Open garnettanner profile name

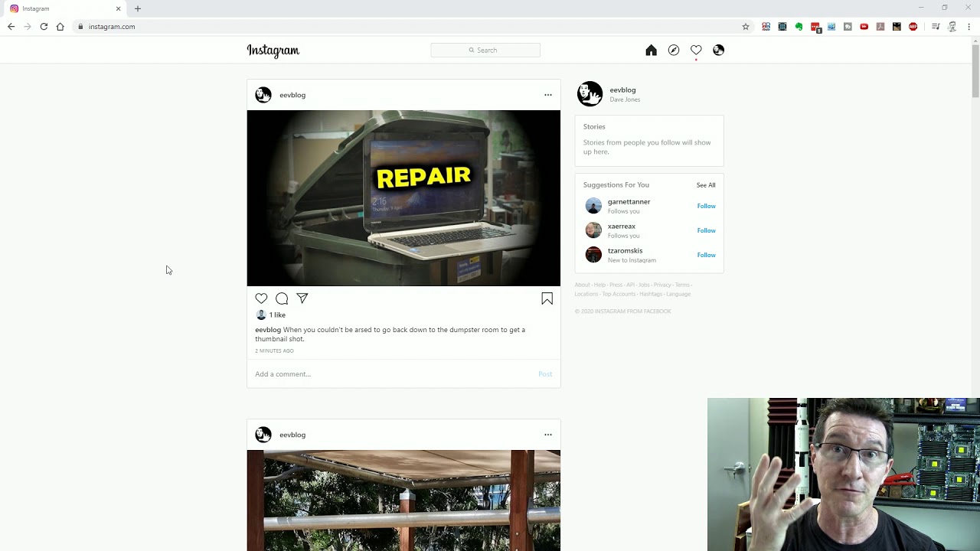coord(629,202)
